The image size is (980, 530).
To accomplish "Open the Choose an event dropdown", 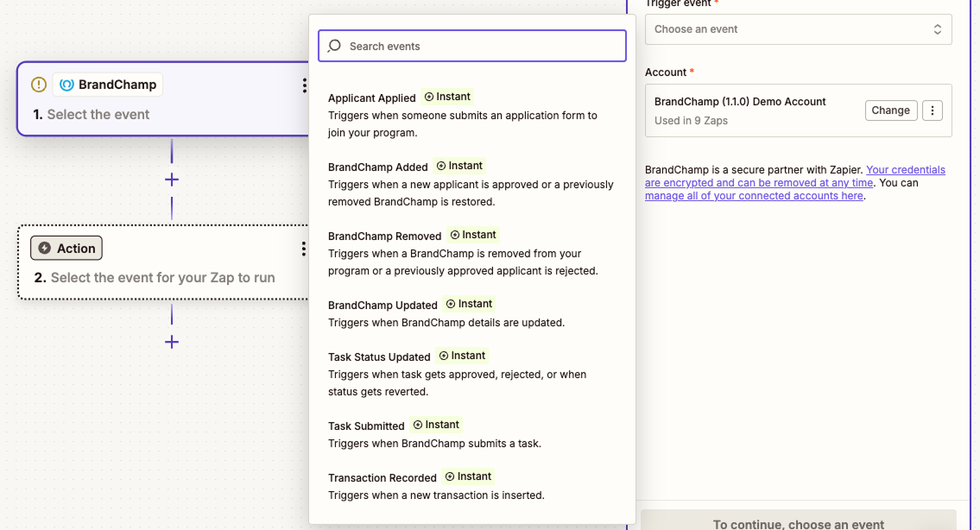I will (x=798, y=29).
